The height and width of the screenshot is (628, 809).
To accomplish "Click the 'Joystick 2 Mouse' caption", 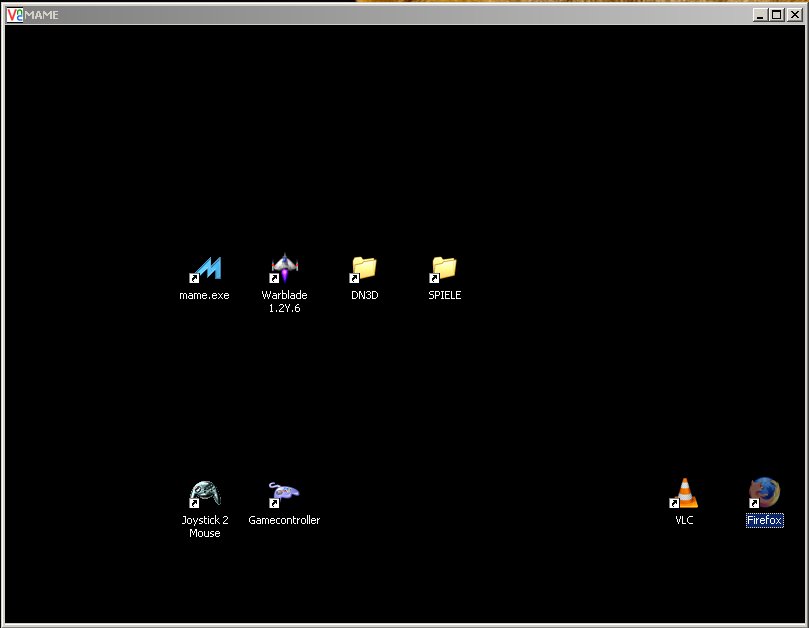I will 204,527.
